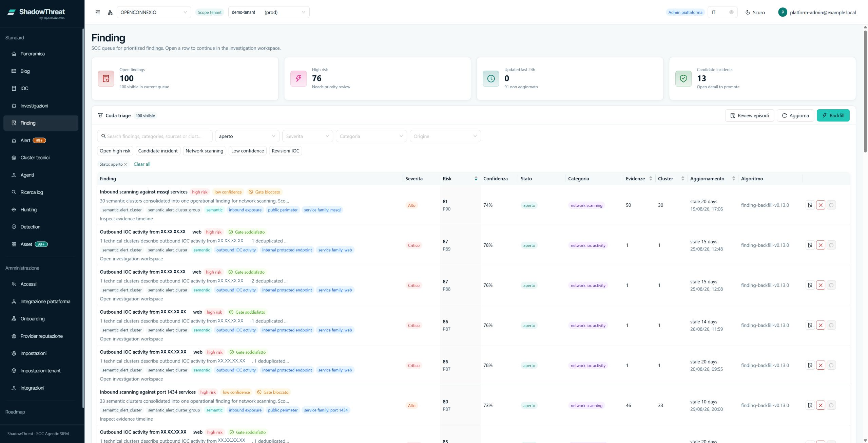Image resolution: width=868 pixels, height=443 pixels.
Task: Click the user avatar P icon
Action: tap(783, 12)
